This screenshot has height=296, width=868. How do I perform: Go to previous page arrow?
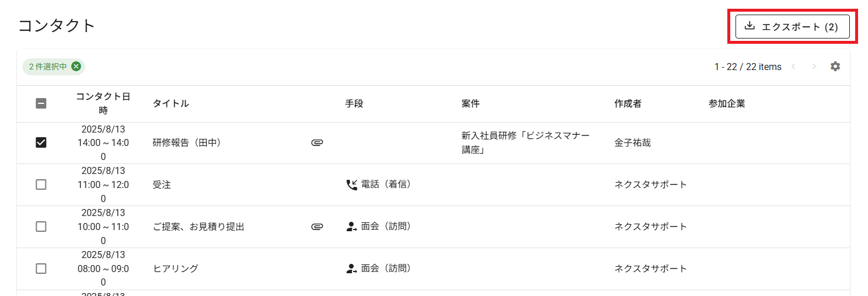[793, 67]
